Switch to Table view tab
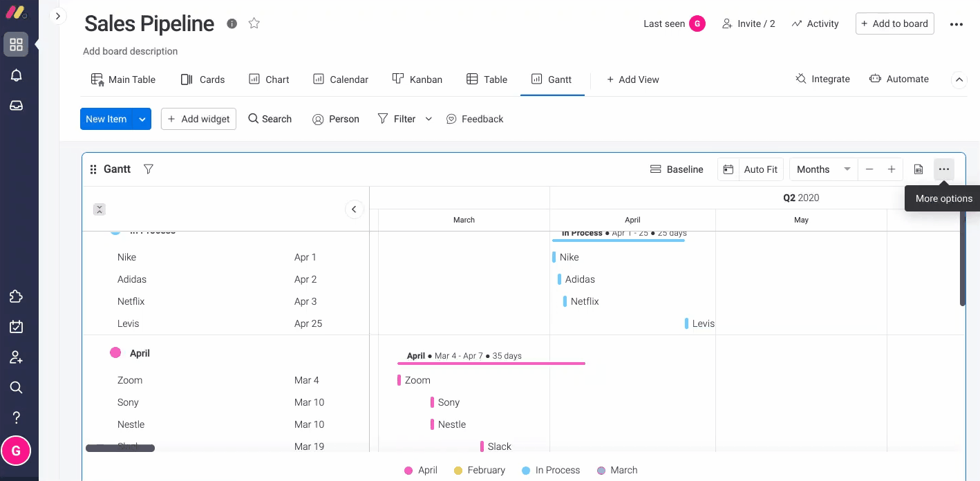Image resolution: width=980 pixels, height=481 pixels. pyautogui.click(x=487, y=79)
